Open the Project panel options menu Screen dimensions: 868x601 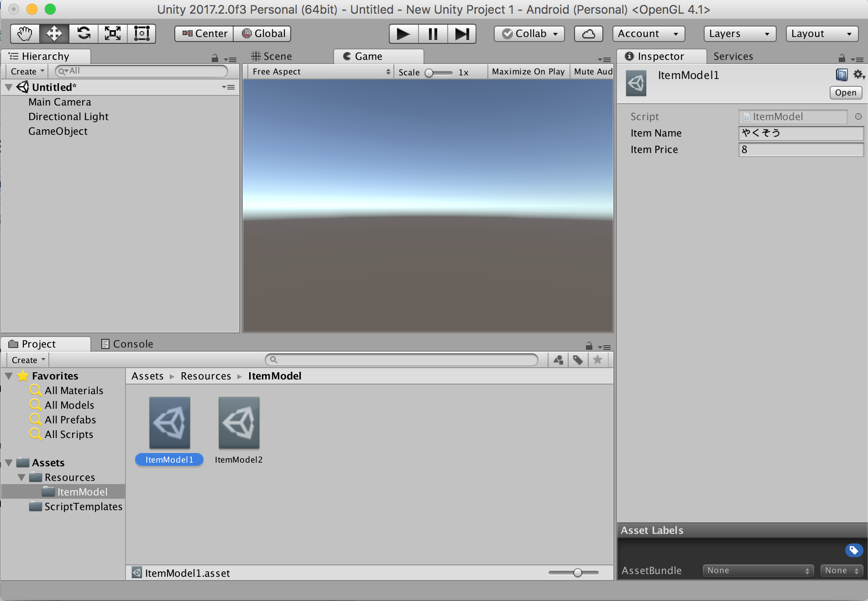[605, 347]
